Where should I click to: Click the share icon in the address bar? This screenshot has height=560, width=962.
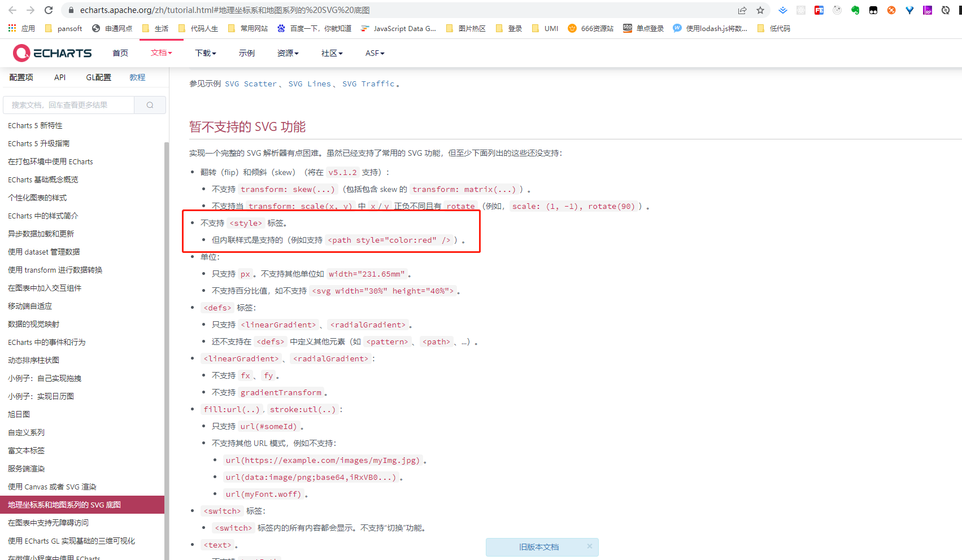click(741, 10)
